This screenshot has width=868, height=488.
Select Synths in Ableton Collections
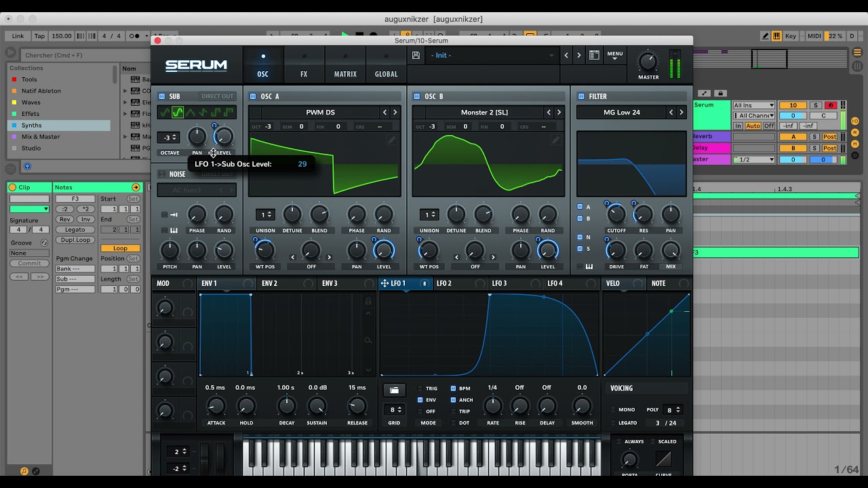point(59,125)
